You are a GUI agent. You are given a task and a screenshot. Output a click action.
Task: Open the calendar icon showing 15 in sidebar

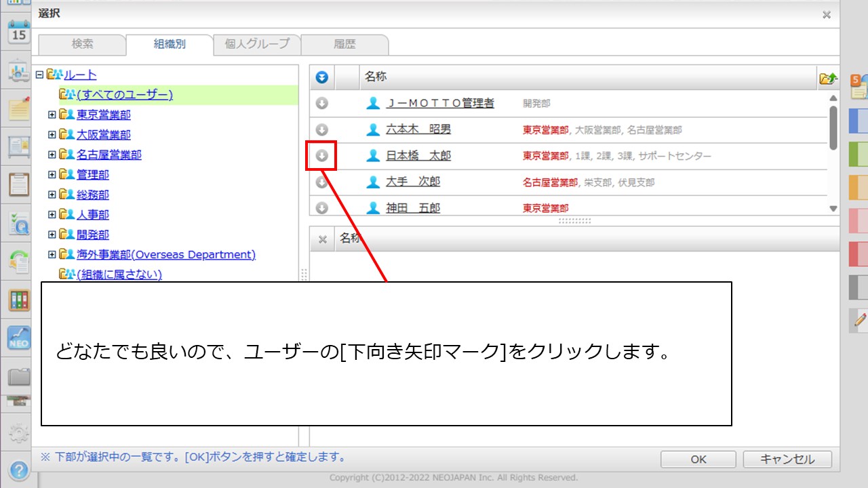pyautogui.click(x=18, y=33)
